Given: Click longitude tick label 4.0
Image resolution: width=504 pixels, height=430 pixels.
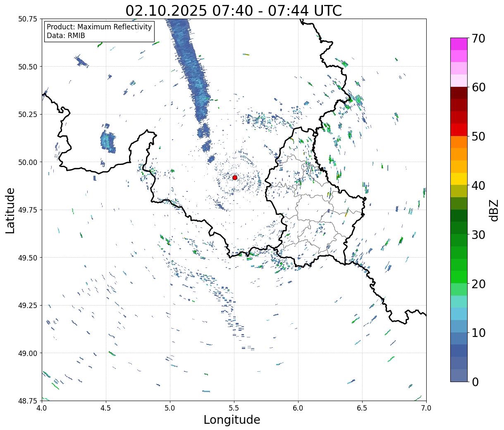Looking at the screenshot, I should tap(42, 408).
